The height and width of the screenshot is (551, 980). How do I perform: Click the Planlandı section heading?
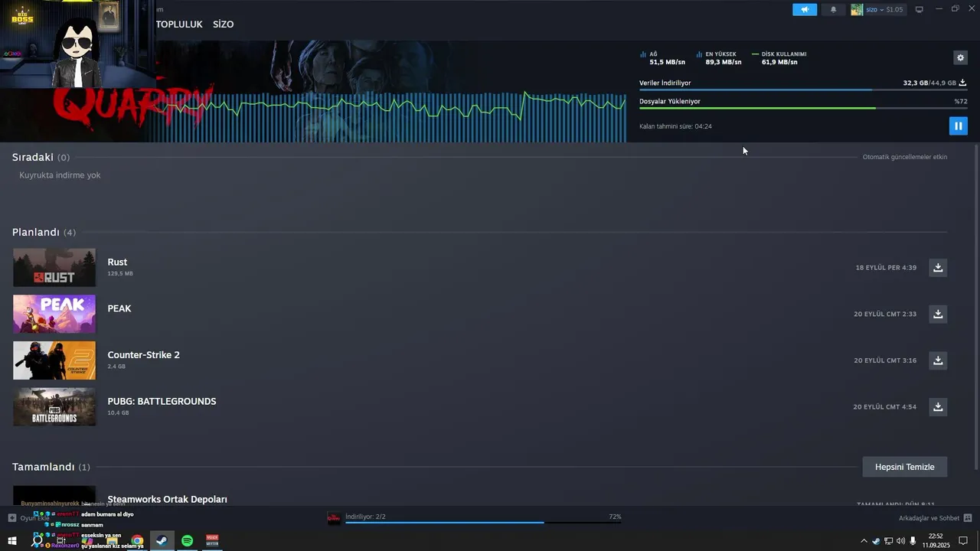44,232
